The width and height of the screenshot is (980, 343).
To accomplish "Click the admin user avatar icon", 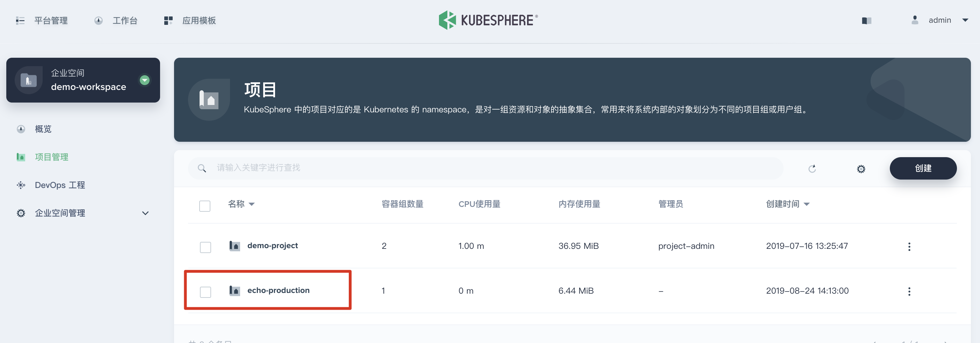I will (x=915, y=20).
